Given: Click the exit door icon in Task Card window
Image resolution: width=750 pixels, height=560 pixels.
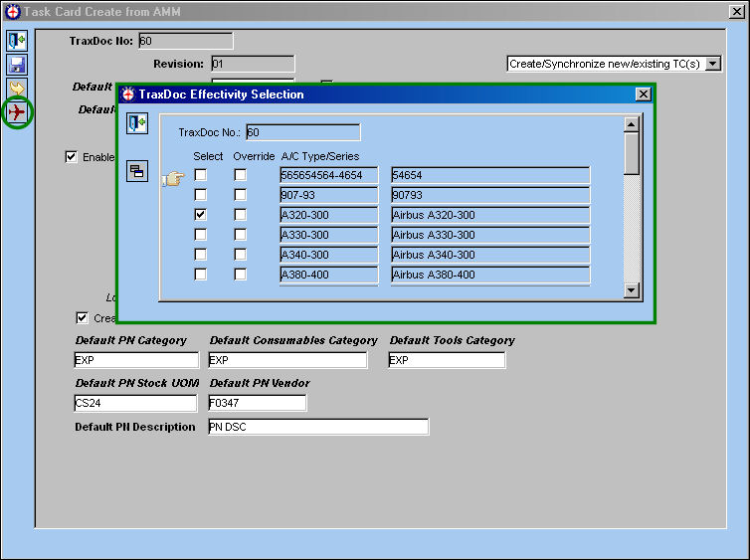Looking at the screenshot, I should point(17,41).
